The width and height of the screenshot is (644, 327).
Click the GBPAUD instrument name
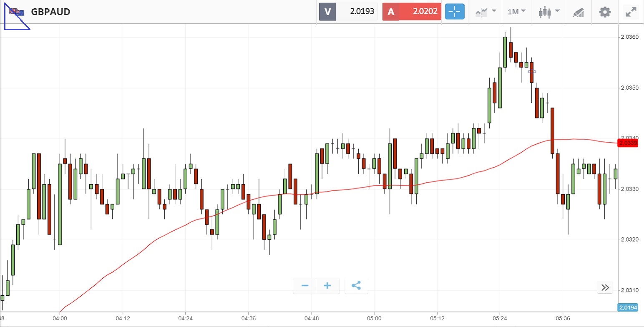click(50, 12)
